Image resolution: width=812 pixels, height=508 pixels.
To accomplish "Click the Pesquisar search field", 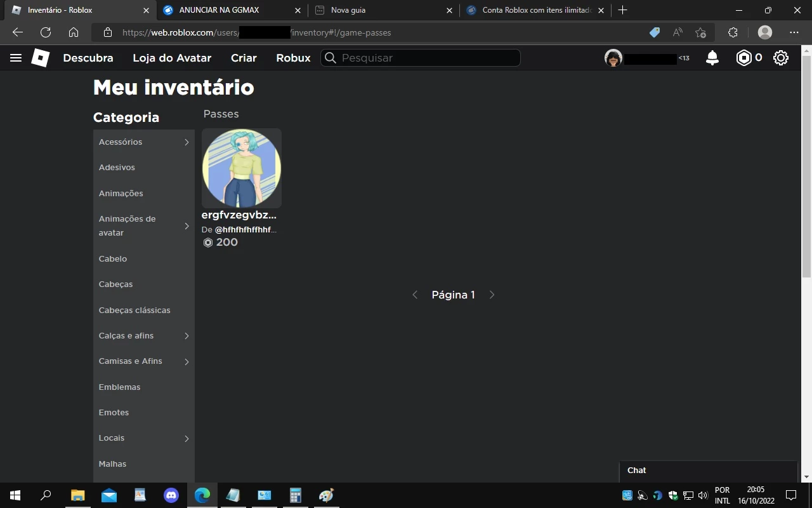I will [420, 58].
